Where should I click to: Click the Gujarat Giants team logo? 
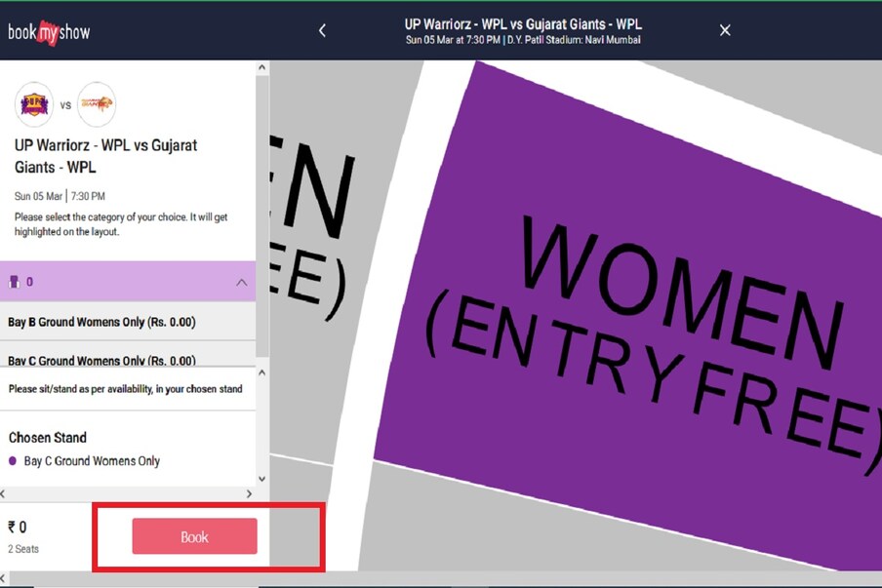pos(97,104)
